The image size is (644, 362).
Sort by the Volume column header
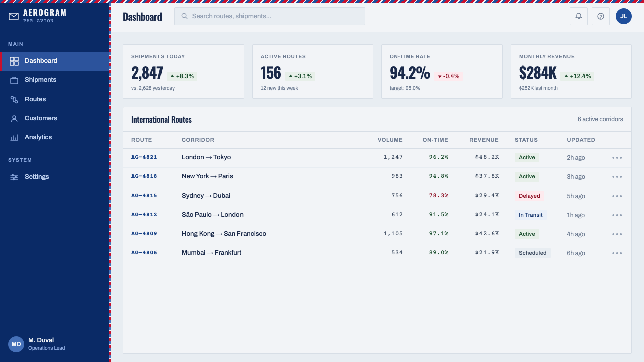click(x=390, y=140)
